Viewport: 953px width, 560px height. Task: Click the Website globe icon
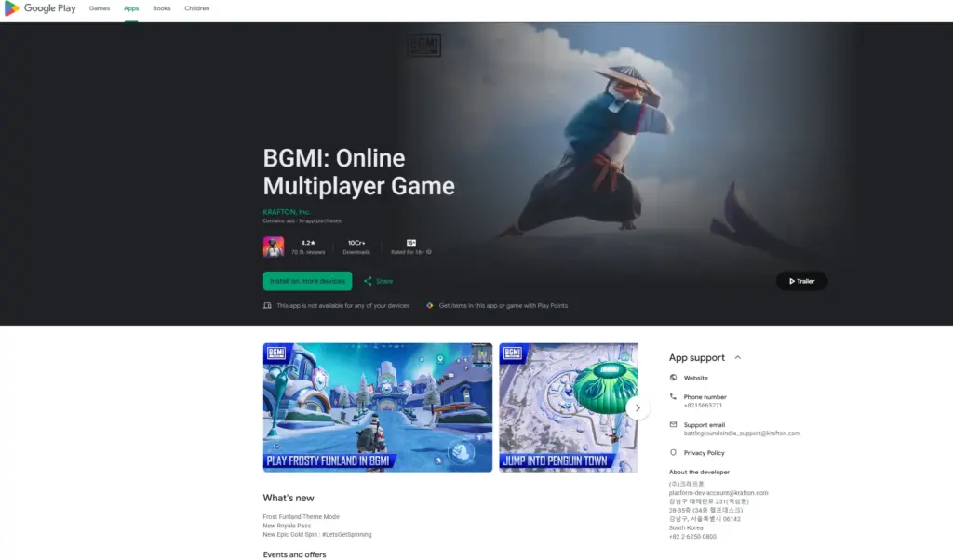pyautogui.click(x=673, y=378)
